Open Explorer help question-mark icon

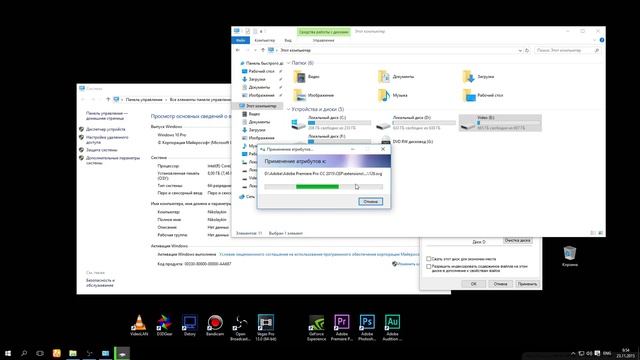[x=602, y=40]
